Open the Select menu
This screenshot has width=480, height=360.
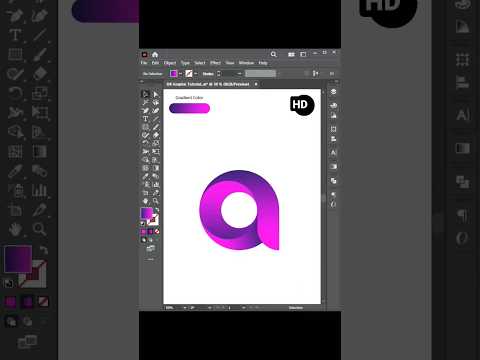[200, 63]
